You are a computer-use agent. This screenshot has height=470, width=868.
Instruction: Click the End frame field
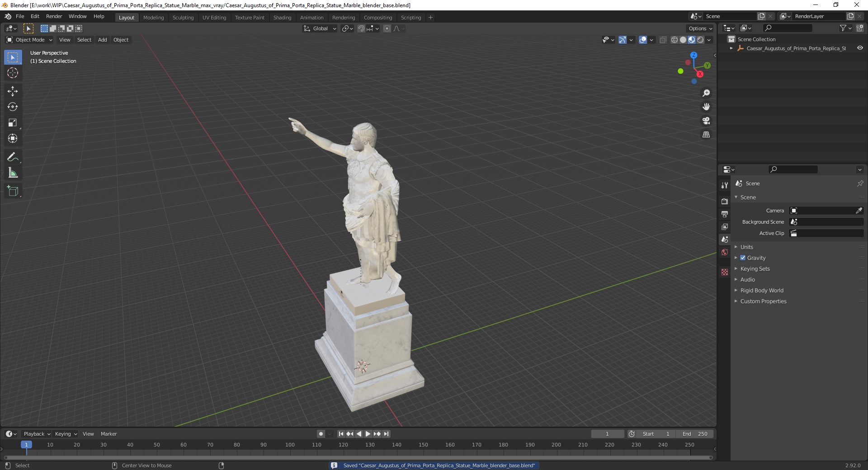[695, 434]
